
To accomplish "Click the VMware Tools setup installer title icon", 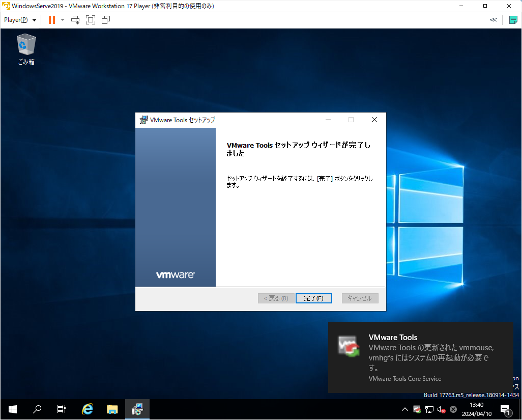I will point(143,120).
